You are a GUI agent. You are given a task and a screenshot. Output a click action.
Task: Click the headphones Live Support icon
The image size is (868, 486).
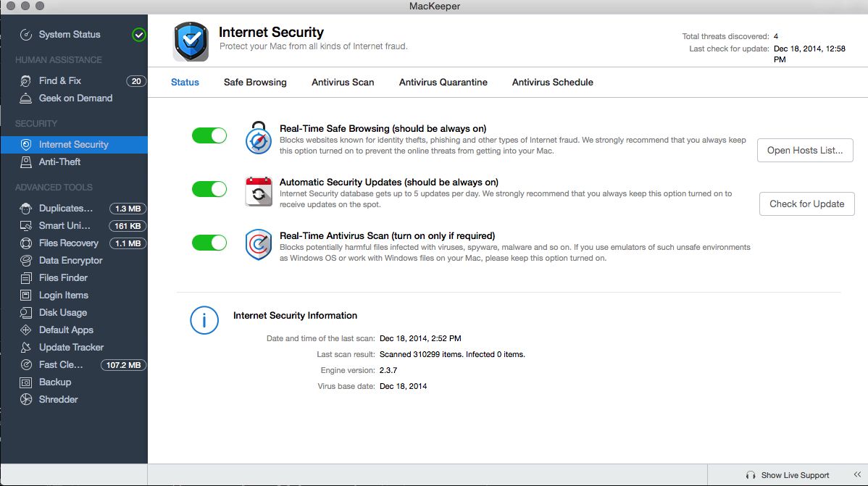tap(751, 475)
